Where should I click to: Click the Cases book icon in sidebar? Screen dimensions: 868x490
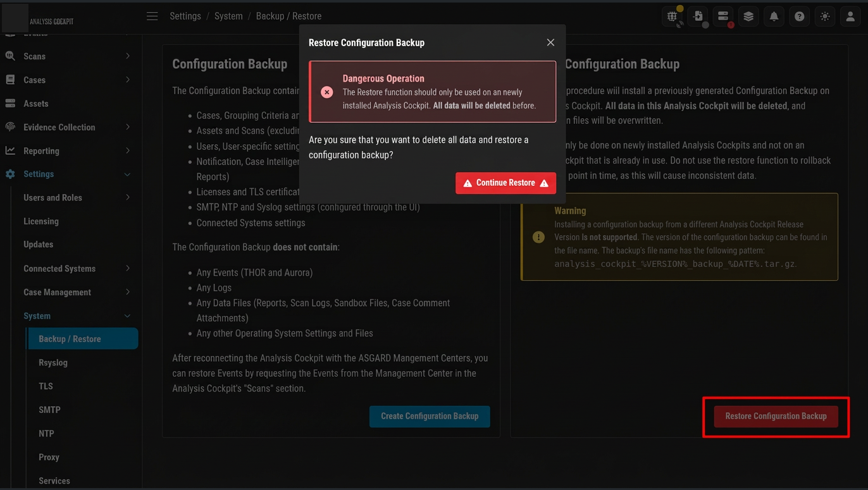[10, 80]
